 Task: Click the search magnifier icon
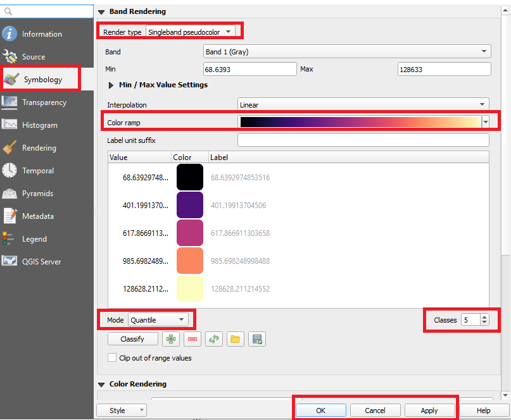pos(8,12)
